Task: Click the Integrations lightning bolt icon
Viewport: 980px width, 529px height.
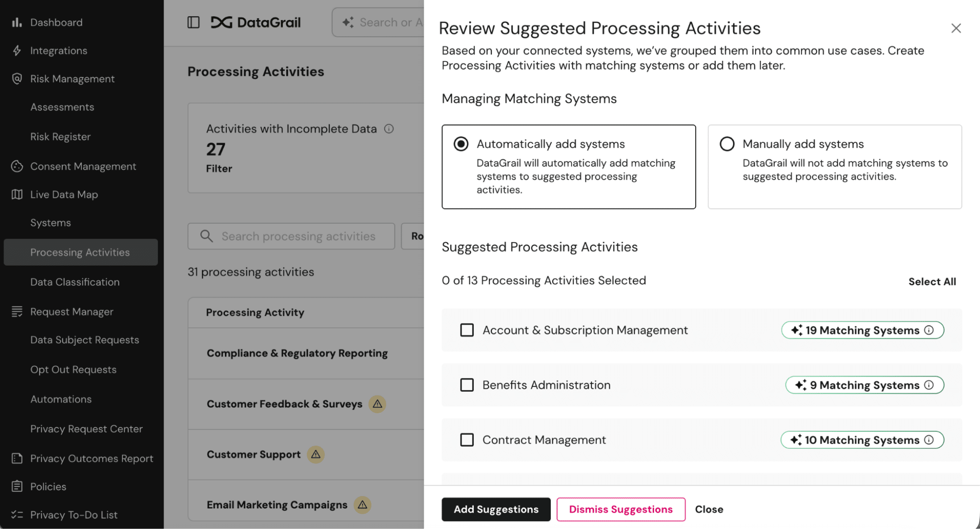Action: click(17, 50)
